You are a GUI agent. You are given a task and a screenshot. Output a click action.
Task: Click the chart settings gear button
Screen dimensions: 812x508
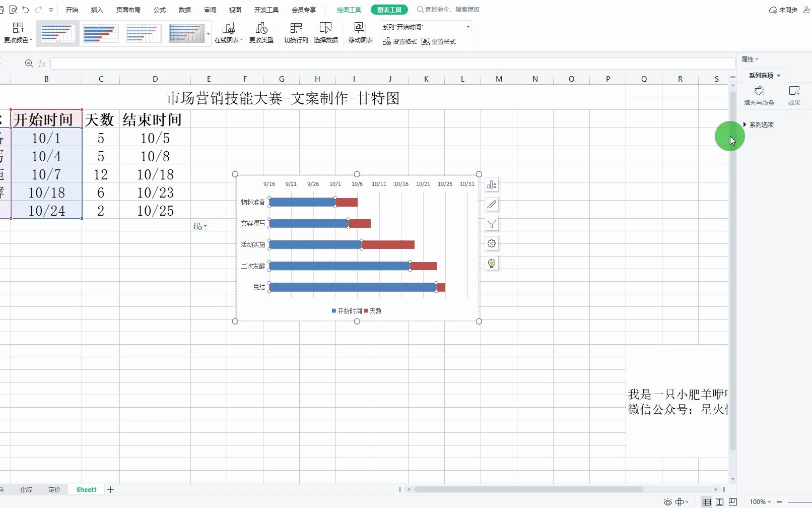pos(492,244)
